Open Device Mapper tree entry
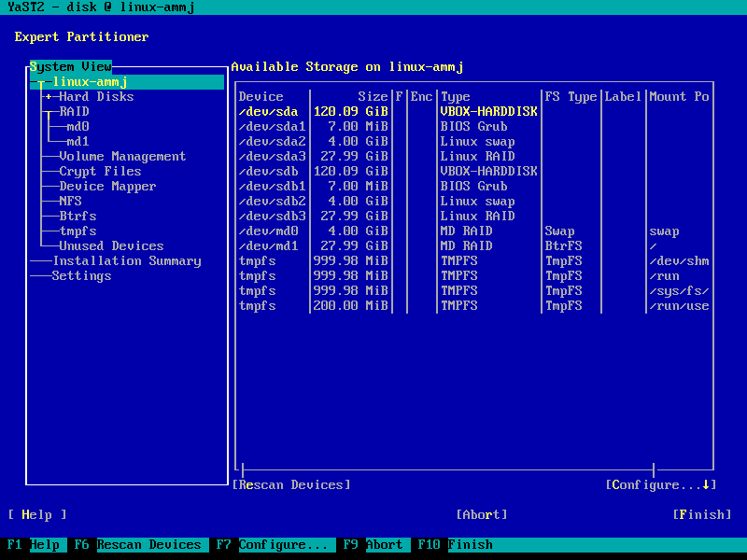The image size is (747, 560). tap(107, 186)
